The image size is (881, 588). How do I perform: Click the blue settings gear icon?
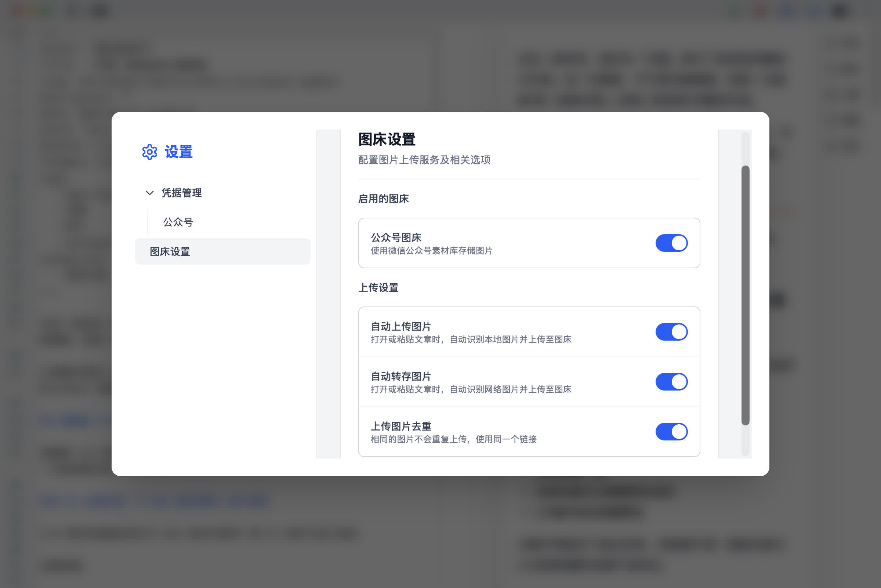150,152
